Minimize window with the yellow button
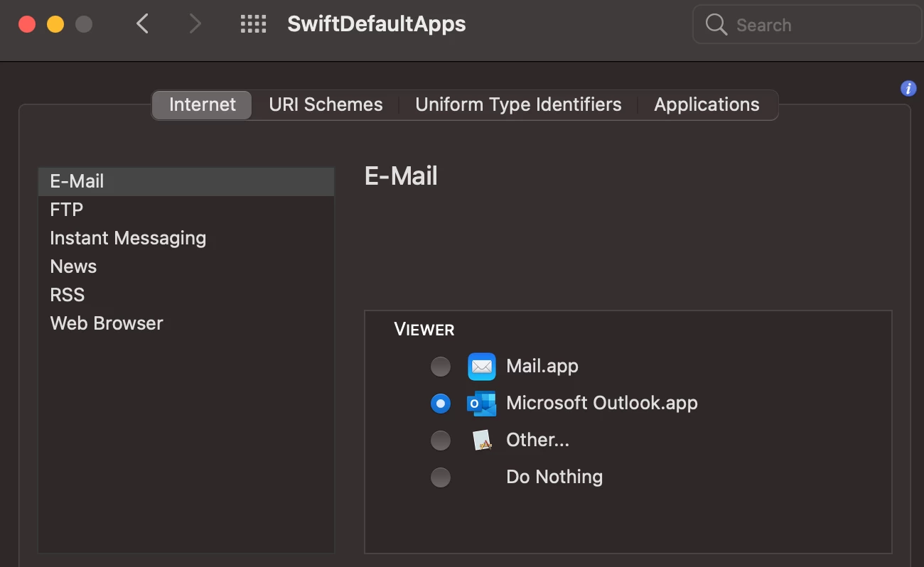Image resolution: width=924 pixels, height=567 pixels. [55, 24]
